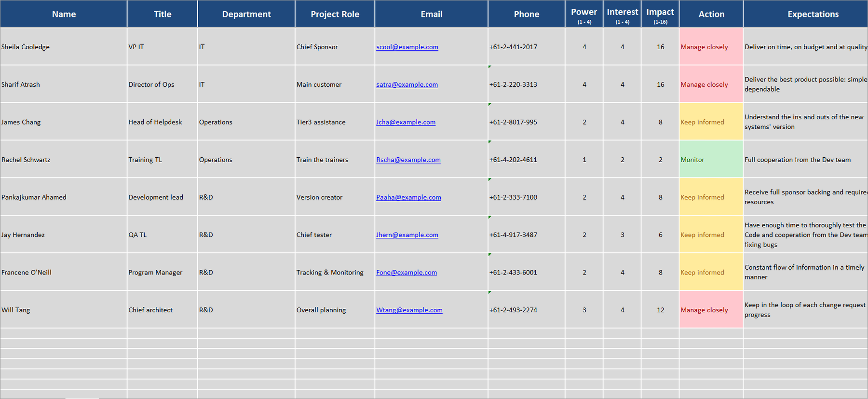The width and height of the screenshot is (868, 399).
Task: Click Will Tang's impact value 12
Action: tap(660, 310)
